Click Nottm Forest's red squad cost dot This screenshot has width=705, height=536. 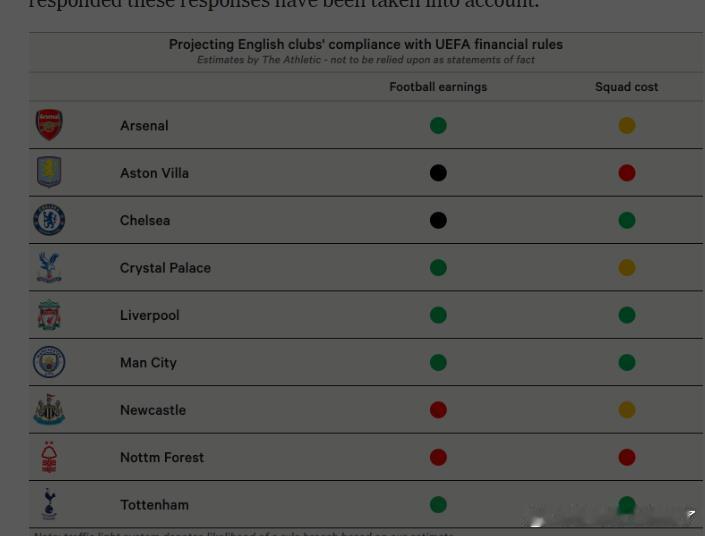[x=627, y=457]
